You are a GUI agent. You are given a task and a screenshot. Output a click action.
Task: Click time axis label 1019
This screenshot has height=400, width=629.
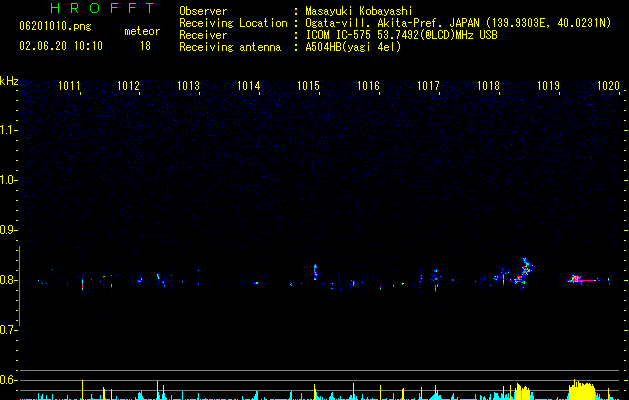tap(548, 85)
